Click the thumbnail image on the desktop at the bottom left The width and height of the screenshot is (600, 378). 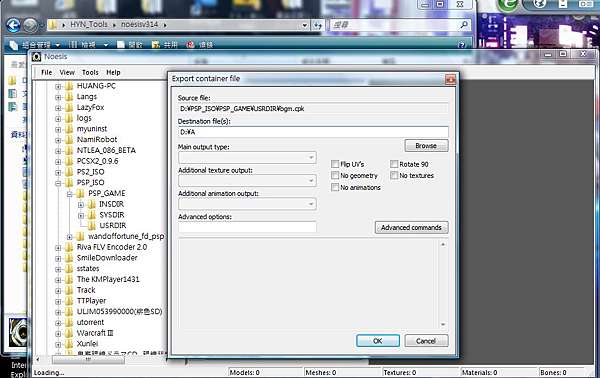[x=18, y=332]
